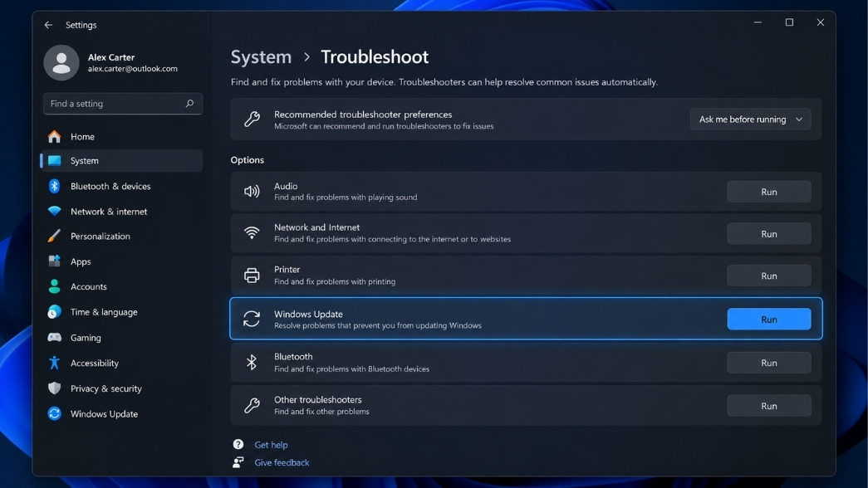
Task: Click the Network & internet diamond icon
Action: click(54, 212)
